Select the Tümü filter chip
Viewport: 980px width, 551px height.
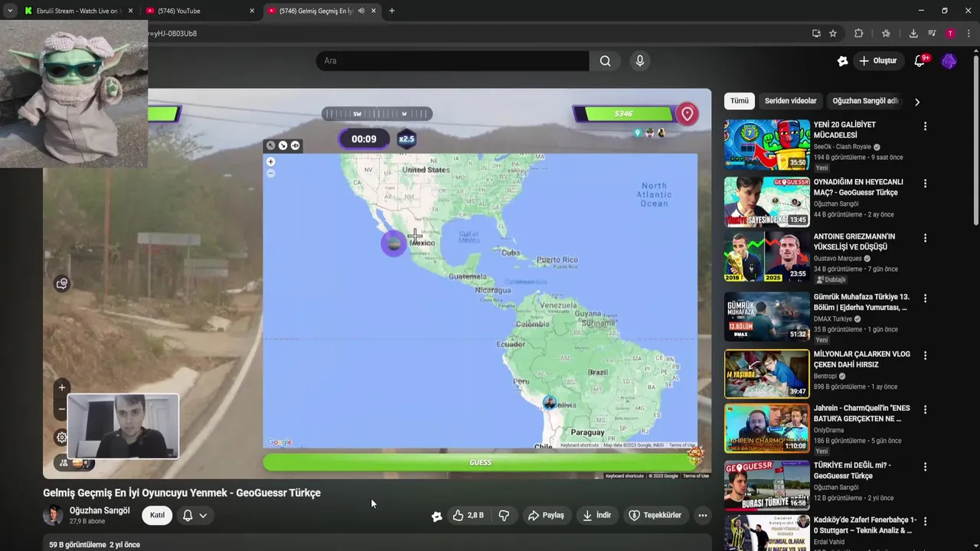click(x=740, y=101)
